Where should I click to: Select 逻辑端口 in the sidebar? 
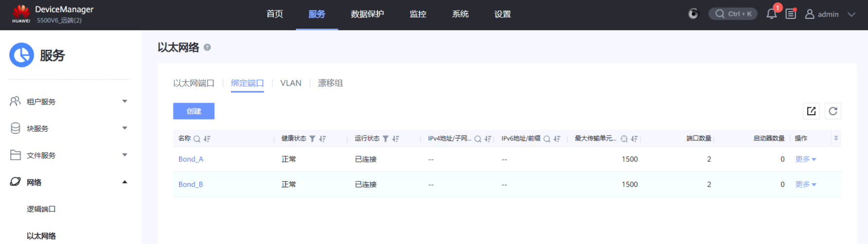(41, 209)
